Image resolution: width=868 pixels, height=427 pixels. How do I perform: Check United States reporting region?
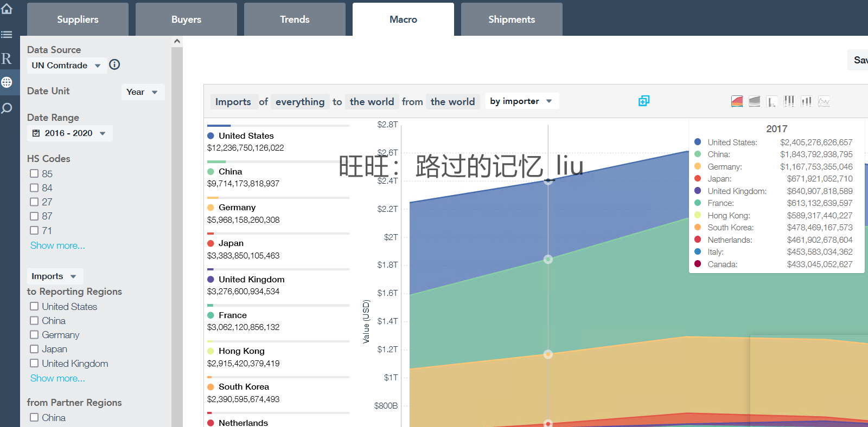(x=34, y=306)
